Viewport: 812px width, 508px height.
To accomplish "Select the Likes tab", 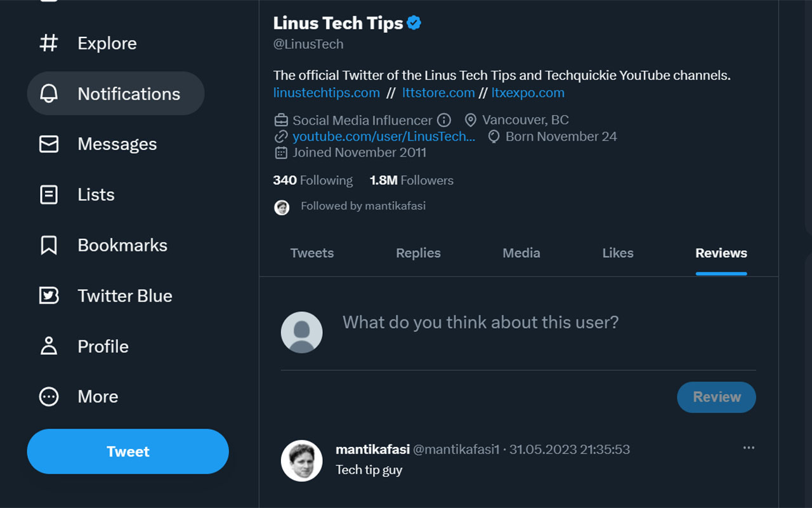I will 617,253.
